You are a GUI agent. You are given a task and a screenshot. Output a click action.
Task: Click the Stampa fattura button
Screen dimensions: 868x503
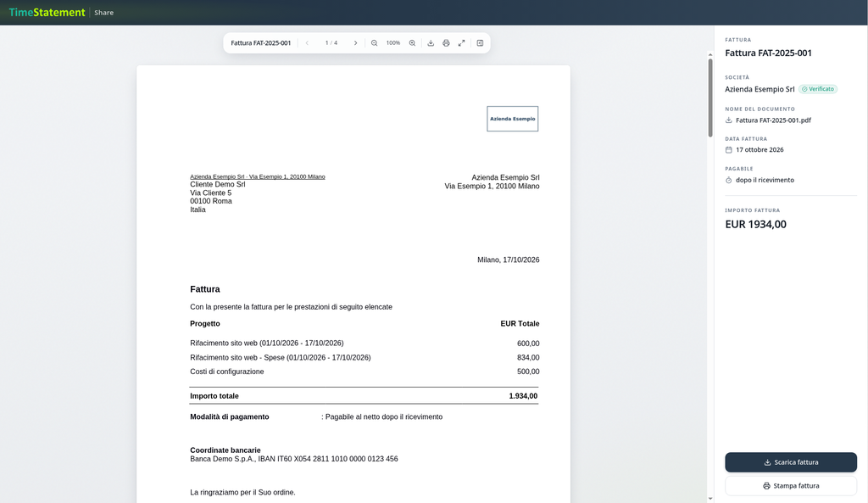791,486
